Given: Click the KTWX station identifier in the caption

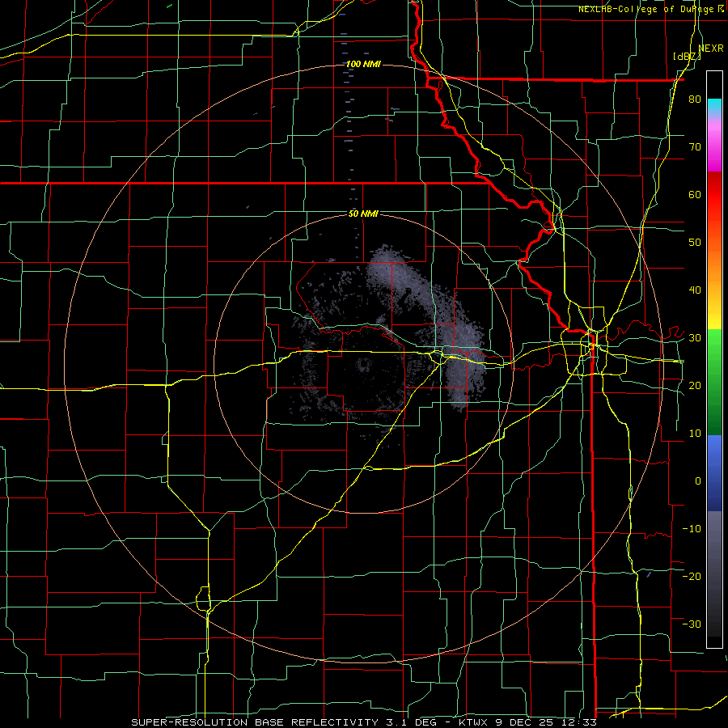Looking at the screenshot, I should (472, 722).
